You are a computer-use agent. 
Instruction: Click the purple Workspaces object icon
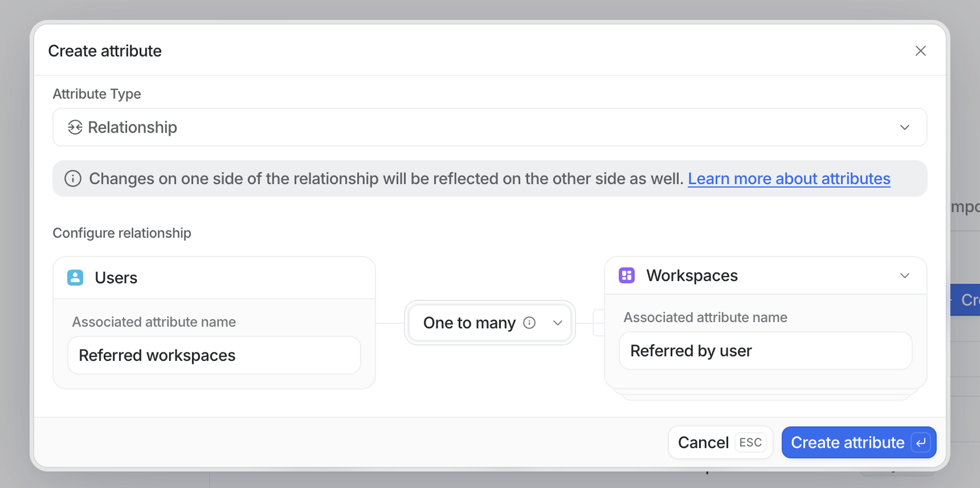pos(627,275)
